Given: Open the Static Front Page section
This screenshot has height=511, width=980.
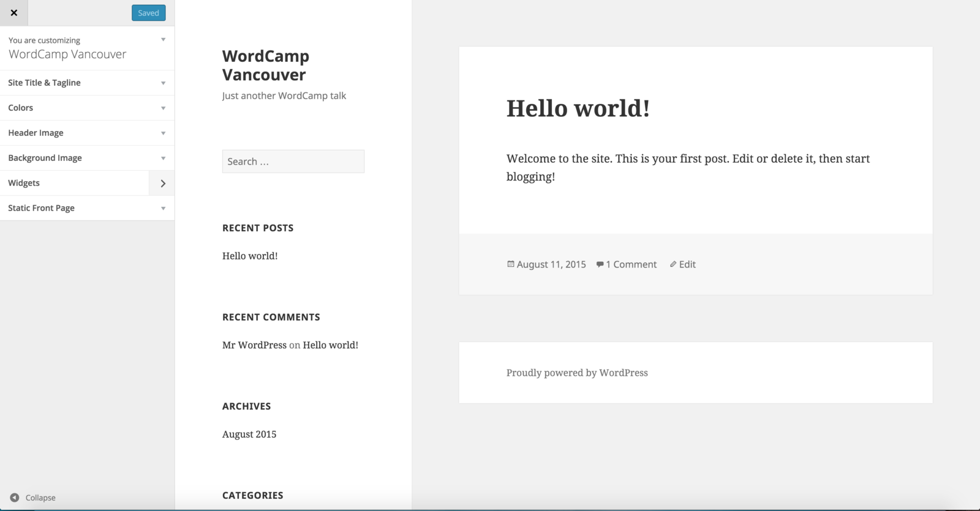Looking at the screenshot, I should [87, 208].
